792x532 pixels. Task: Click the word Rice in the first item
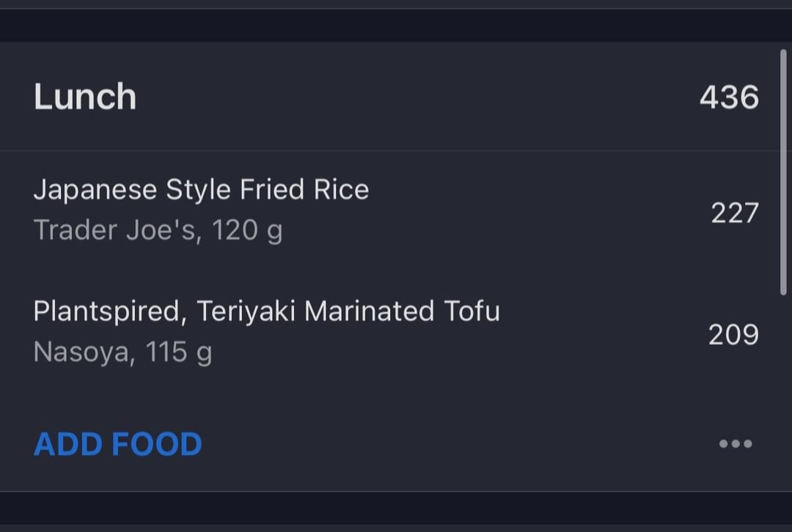[x=341, y=191]
